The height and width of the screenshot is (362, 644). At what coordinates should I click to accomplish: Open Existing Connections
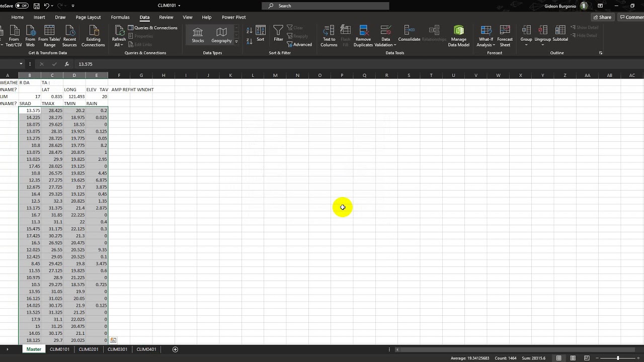pyautogui.click(x=93, y=36)
